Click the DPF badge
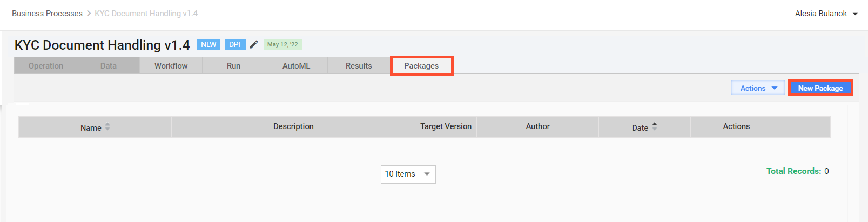The image size is (868, 222). [235, 44]
